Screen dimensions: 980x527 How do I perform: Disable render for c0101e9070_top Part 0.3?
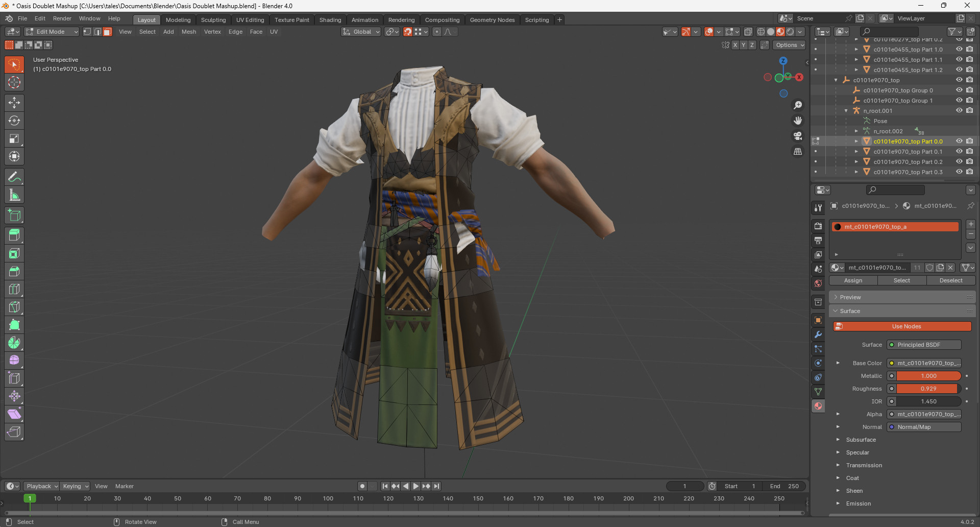(x=969, y=172)
